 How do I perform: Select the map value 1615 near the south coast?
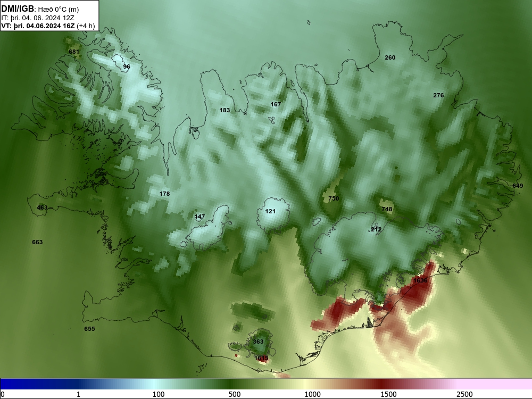pos(261,358)
